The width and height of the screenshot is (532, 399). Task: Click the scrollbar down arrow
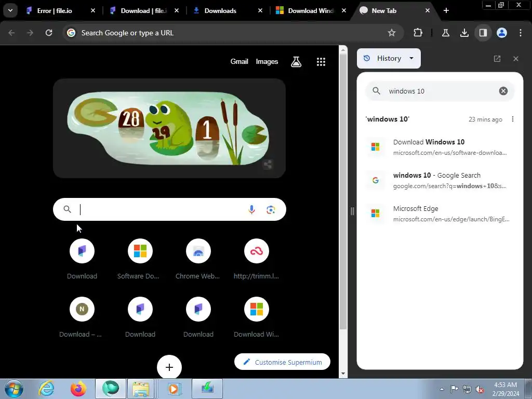tap(343, 374)
